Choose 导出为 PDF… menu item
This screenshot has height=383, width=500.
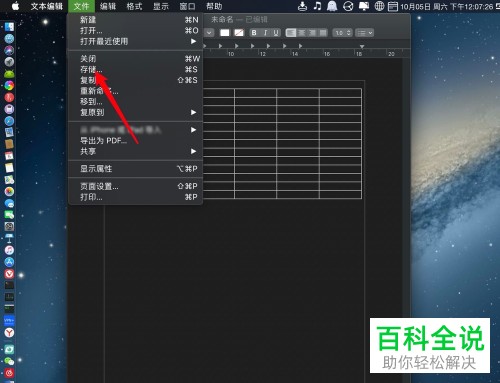click(x=135, y=140)
